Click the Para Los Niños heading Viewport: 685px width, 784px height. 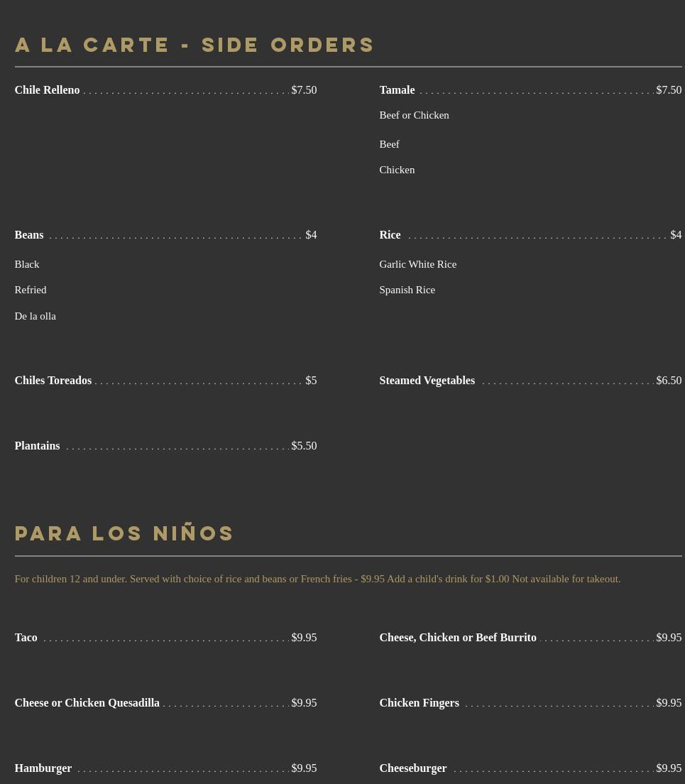124,533
